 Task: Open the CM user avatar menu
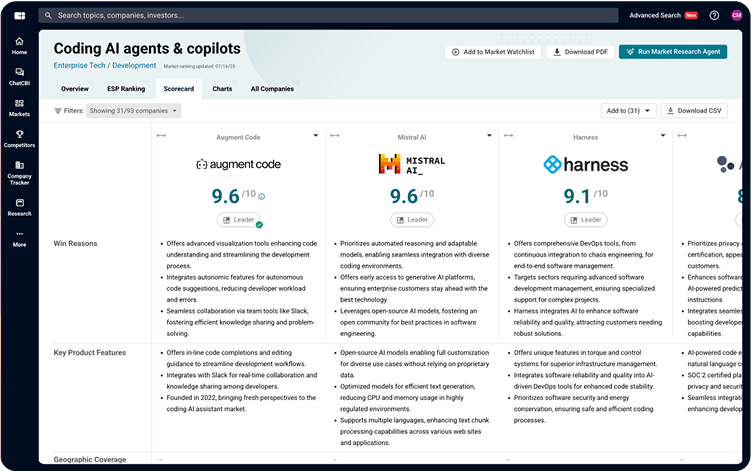pyautogui.click(x=736, y=16)
